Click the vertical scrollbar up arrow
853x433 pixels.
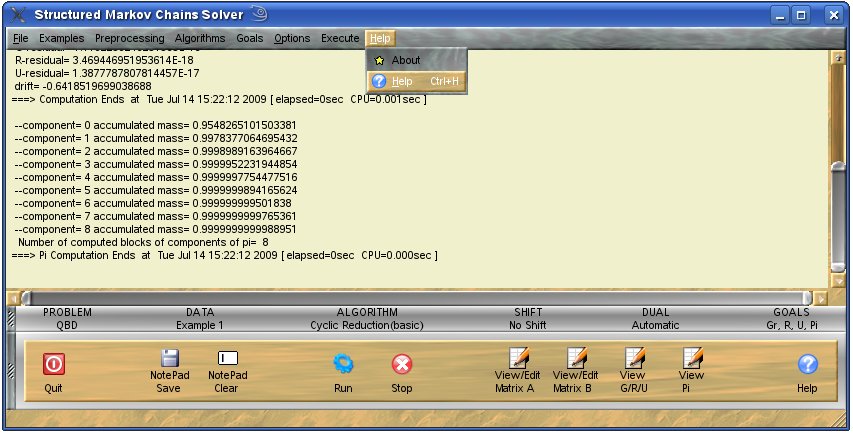839,57
